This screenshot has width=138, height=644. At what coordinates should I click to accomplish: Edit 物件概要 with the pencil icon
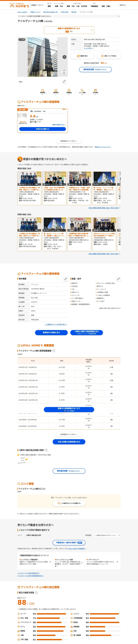(66, 279)
